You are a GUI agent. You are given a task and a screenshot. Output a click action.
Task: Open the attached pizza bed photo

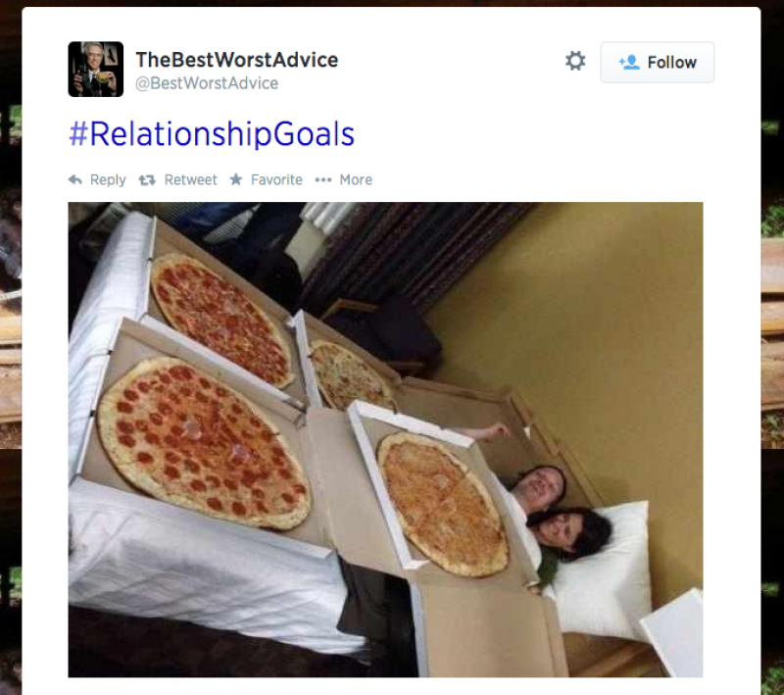coord(385,439)
